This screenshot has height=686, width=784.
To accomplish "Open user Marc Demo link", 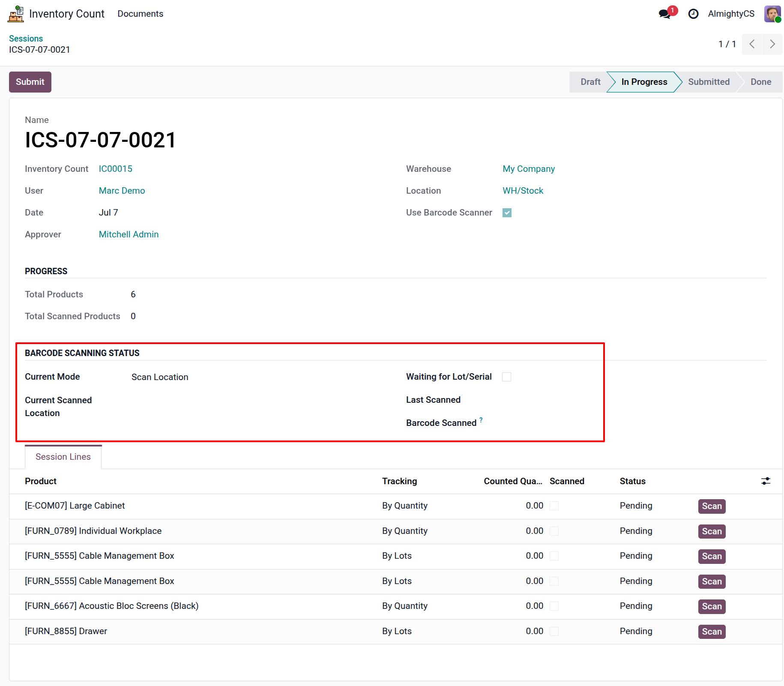I will [x=122, y=191].
